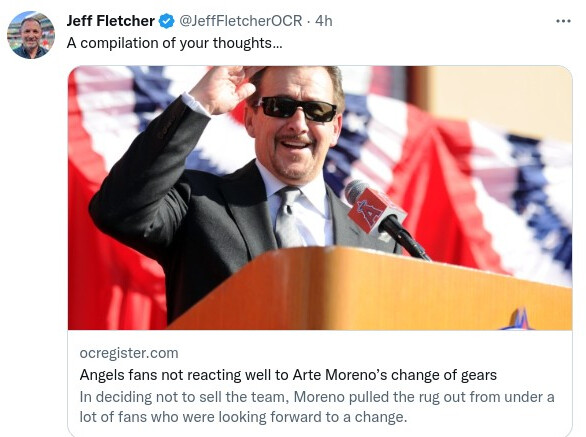The image size is (586, 437).
Task: Click the star logo on the podium corner
Action: click(519, 319)
